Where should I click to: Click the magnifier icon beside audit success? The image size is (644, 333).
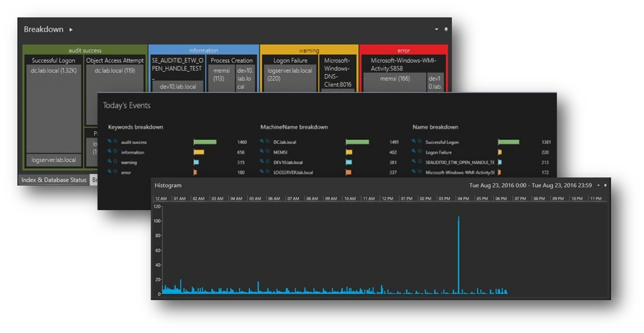pos(110,142)
